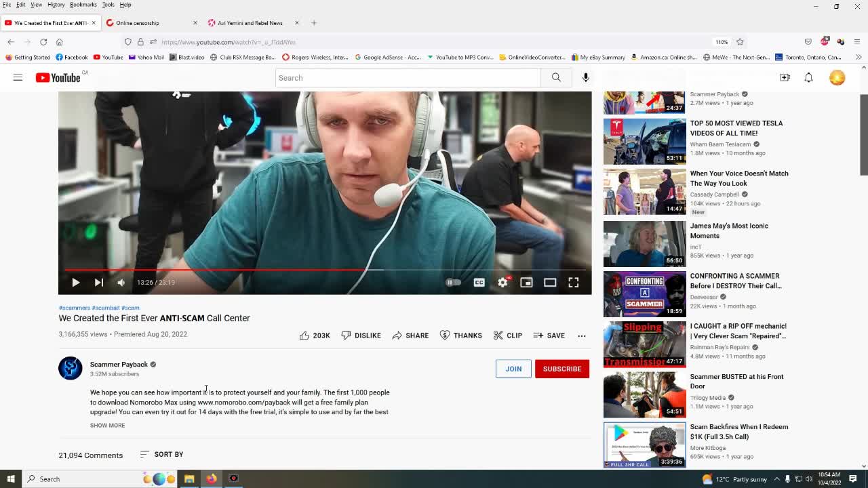Viewport: 868px width, 488px height.
Task: Open the weather widget 12°C Partly sunny
Action: point(734,479)
